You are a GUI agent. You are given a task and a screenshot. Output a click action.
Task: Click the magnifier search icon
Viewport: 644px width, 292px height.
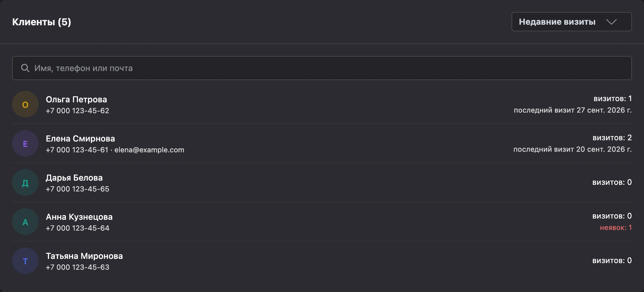pyautogui.click(x=25, y=68)
